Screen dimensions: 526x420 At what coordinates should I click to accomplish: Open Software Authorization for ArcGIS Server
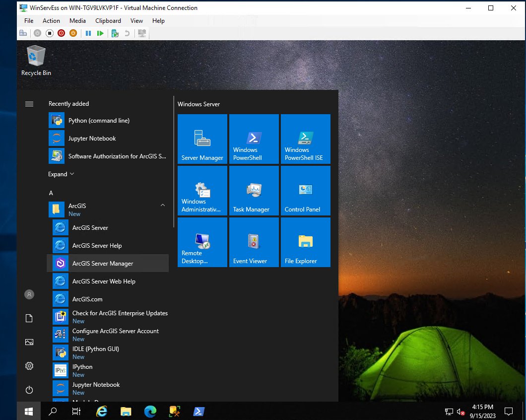coord(108,156)
